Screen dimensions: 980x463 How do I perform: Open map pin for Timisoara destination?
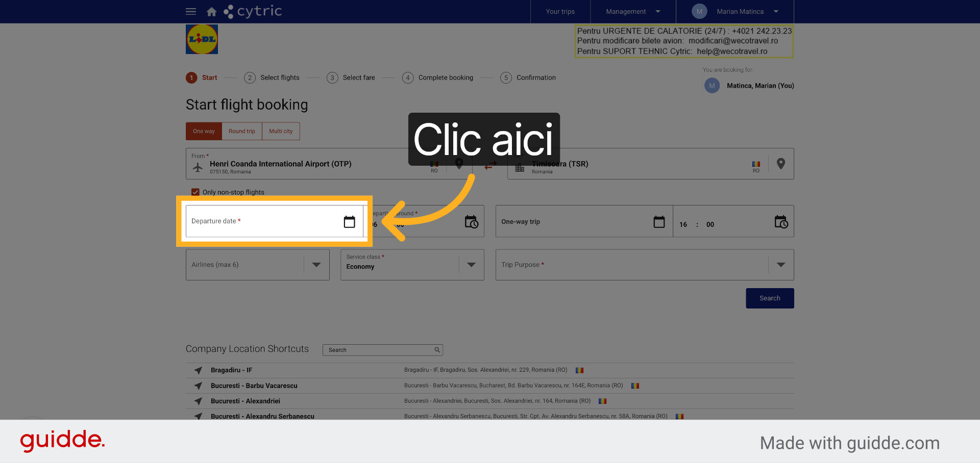coord(780,164)
